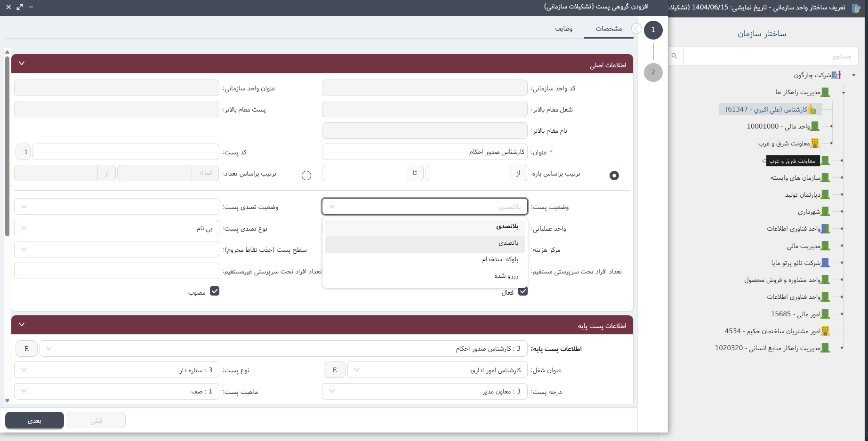The height and width of the screenshot is (441, 868).
Task: Choose باتصدی from the dropdown list
Action: tap(508, 243)
